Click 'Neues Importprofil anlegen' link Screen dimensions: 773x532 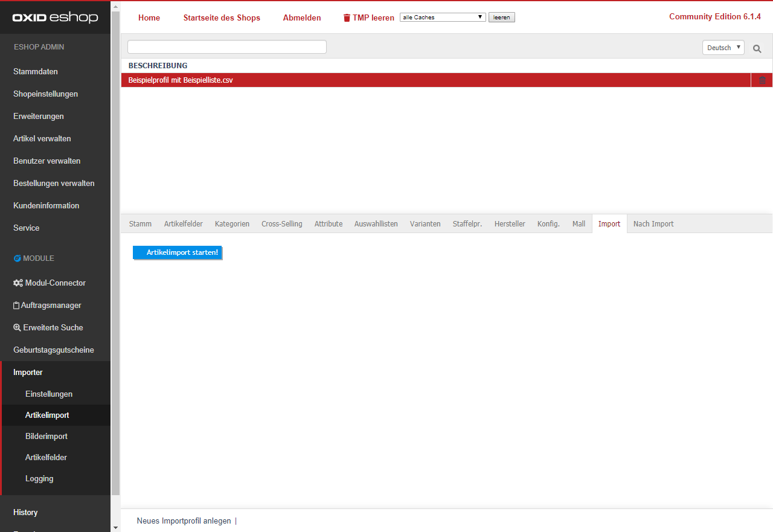click(x=184, y=521)
